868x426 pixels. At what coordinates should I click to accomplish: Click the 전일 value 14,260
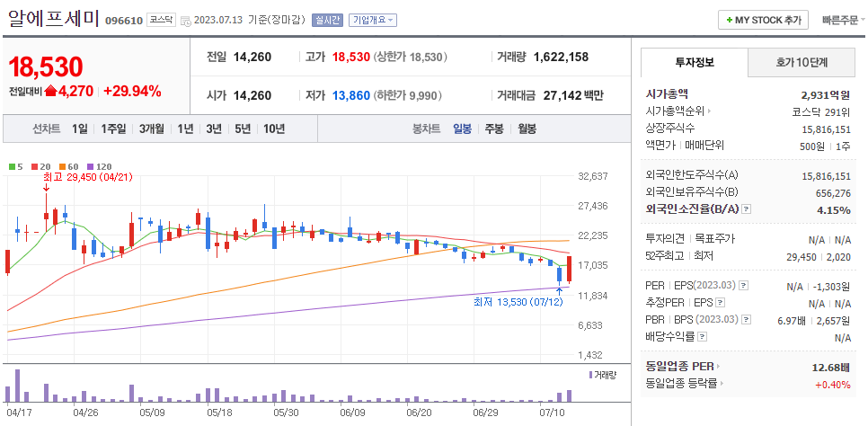click(252, 57)
